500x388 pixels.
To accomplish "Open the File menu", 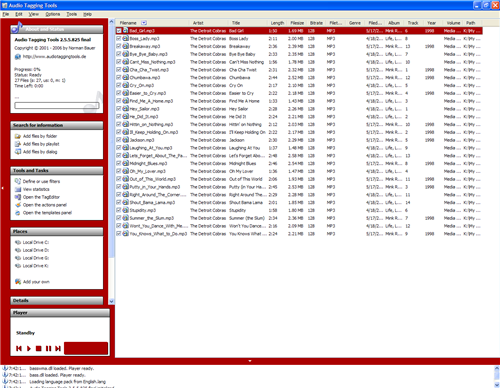I will pos(6,14).
